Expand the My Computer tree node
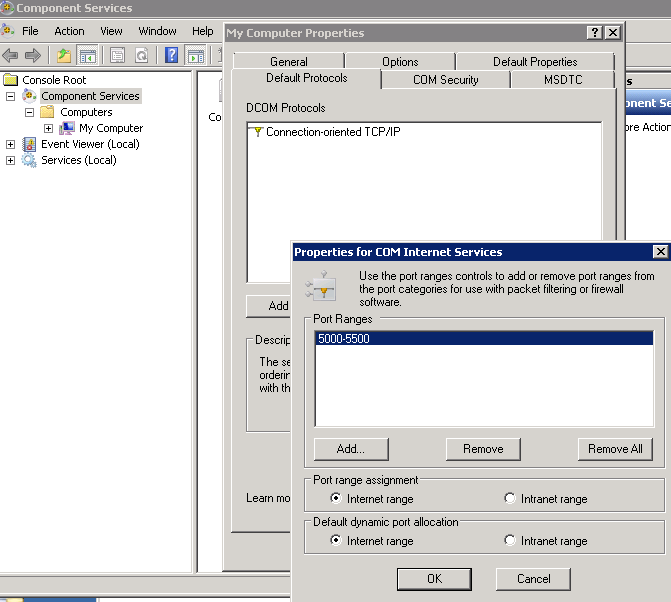Screen dimensions: 671x602 tap(48, 128)
